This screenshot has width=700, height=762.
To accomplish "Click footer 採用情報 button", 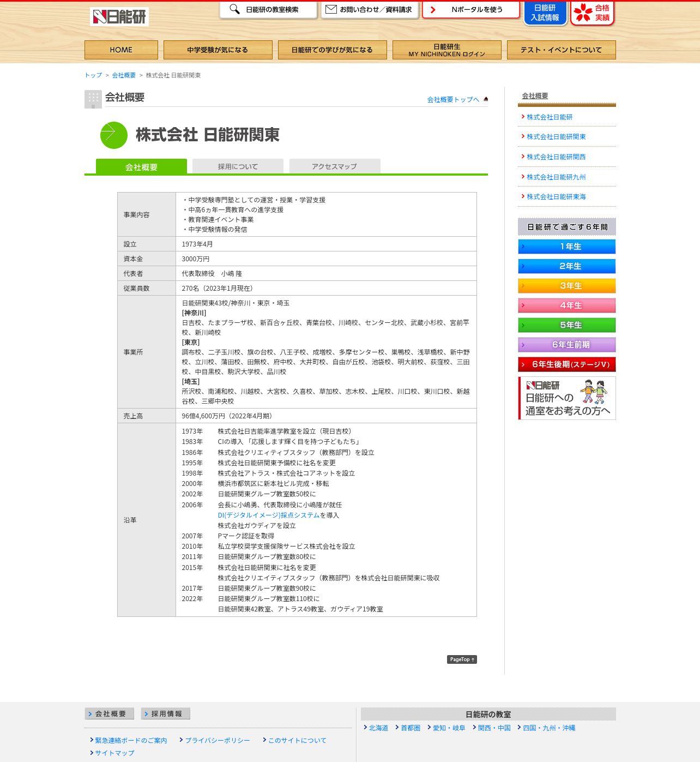I will point(166,713).
